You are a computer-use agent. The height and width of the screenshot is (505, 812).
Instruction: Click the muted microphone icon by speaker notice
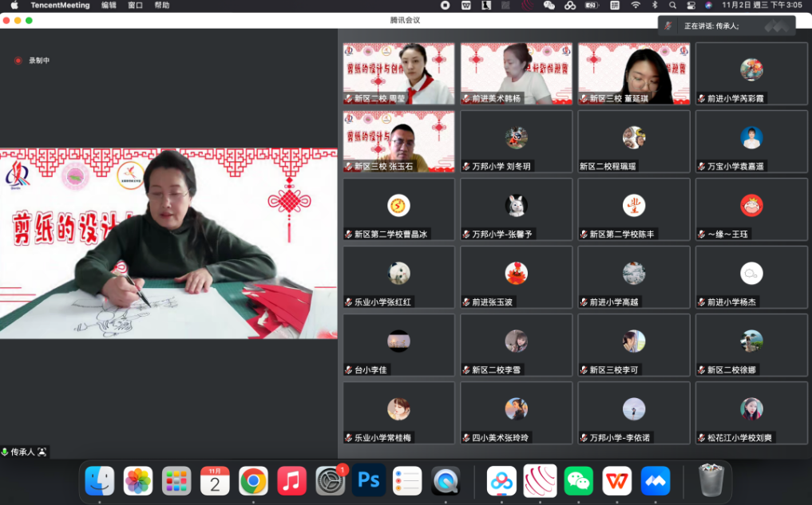tap(667, 26)
